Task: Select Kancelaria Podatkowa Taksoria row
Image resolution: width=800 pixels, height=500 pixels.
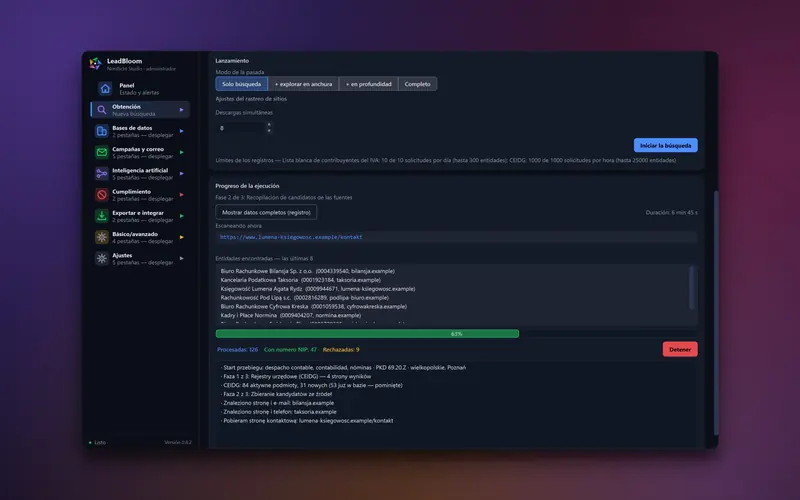Action: 301,280
